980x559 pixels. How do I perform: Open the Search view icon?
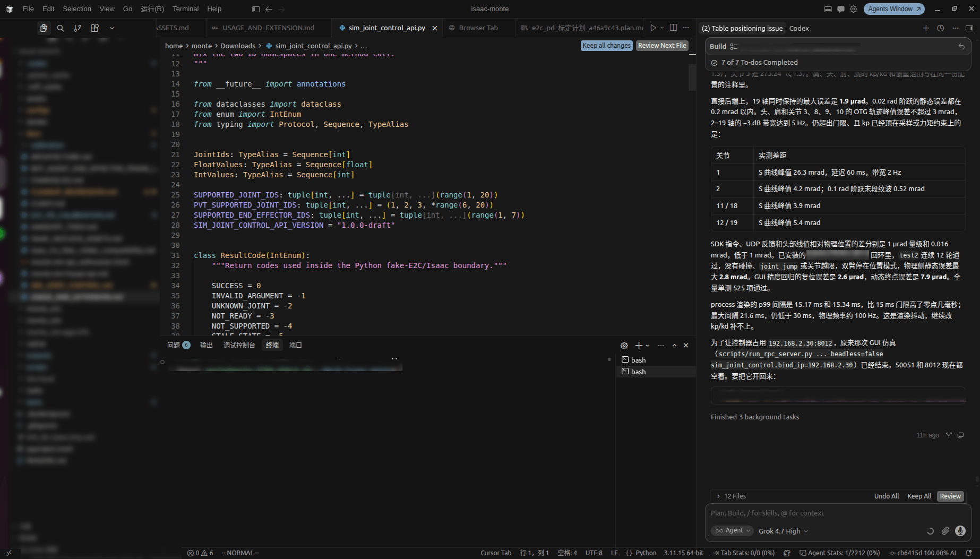61,28
